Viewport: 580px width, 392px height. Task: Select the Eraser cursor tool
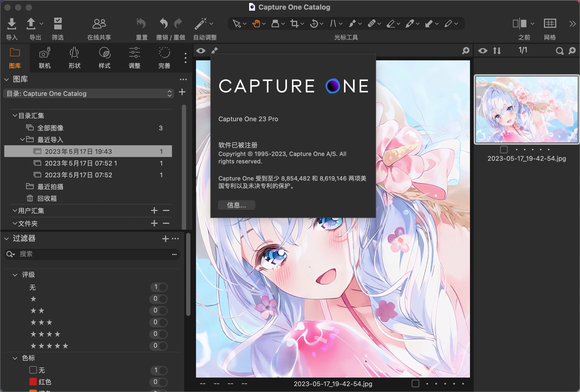point(391,23)
